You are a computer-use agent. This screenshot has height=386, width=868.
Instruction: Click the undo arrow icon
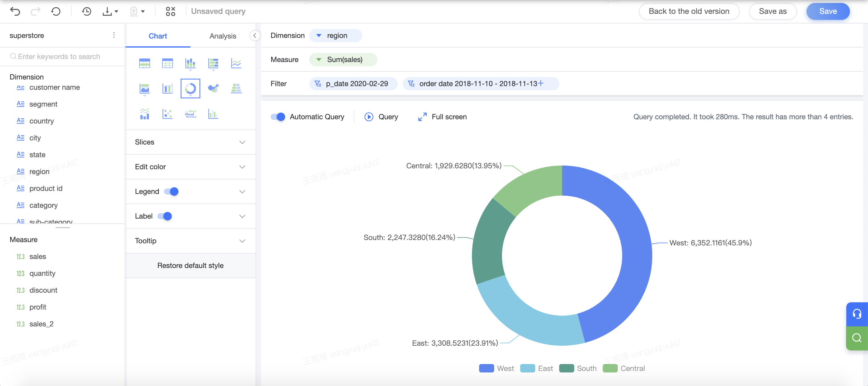pos(15,11)
